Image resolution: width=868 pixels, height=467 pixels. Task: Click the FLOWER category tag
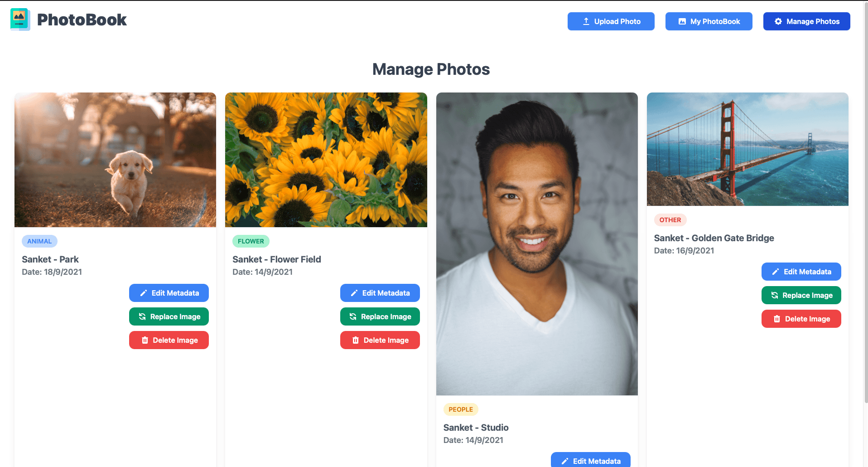click(x=251, y=241)
